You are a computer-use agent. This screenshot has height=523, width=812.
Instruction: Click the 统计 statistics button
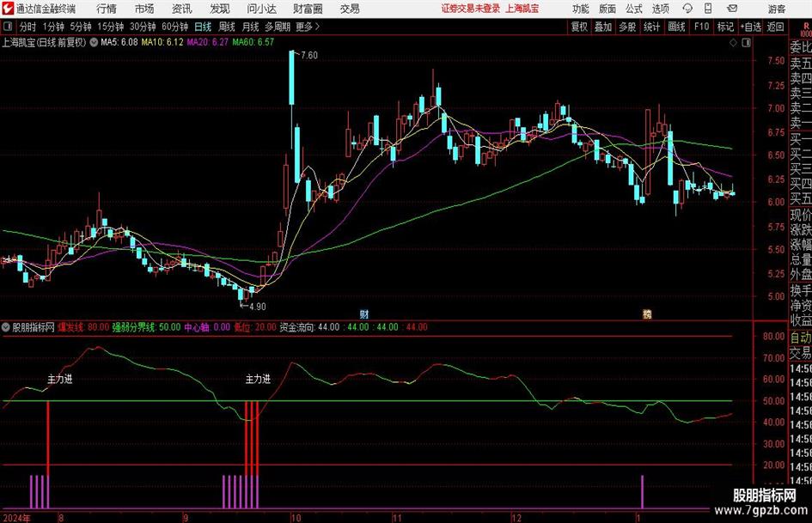651,27
